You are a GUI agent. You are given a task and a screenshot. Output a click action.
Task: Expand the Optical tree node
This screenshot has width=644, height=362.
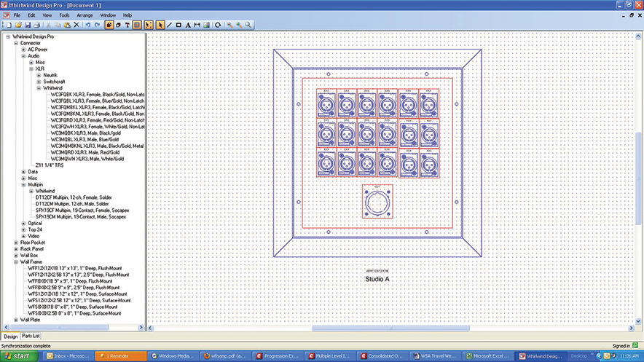tap(23, 224)
